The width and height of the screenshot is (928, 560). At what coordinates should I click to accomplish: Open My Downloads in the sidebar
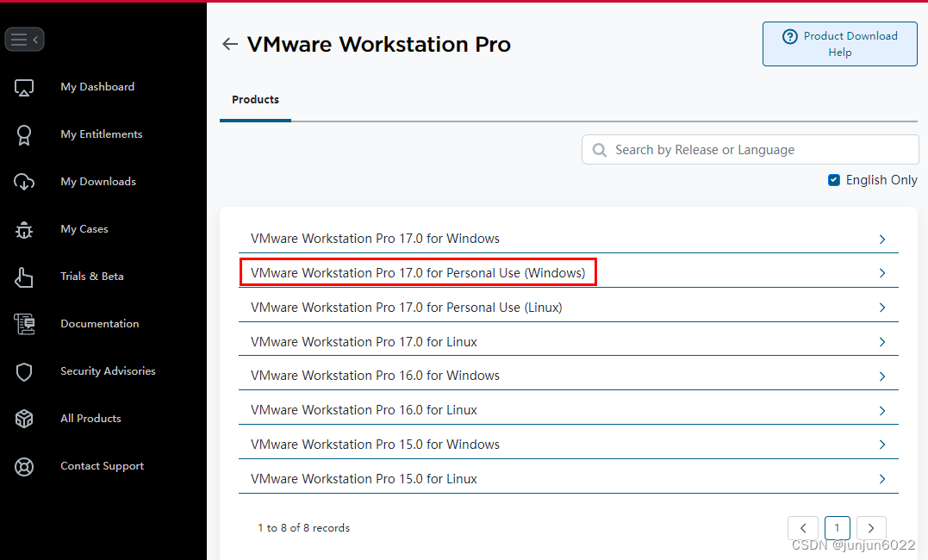(98, 182)
